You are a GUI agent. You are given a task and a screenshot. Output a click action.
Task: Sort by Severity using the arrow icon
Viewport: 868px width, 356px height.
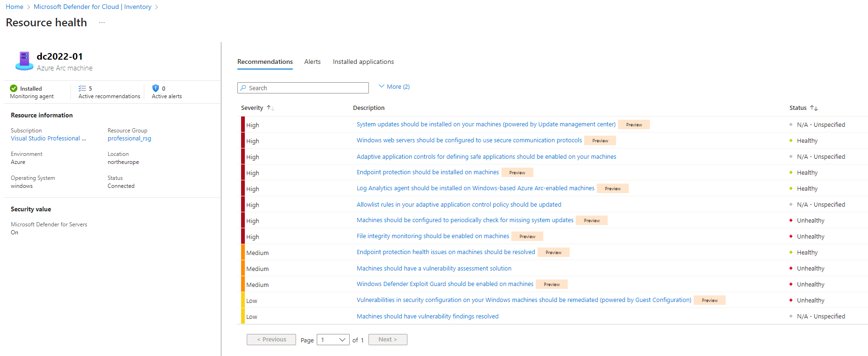tap(270, 108)
